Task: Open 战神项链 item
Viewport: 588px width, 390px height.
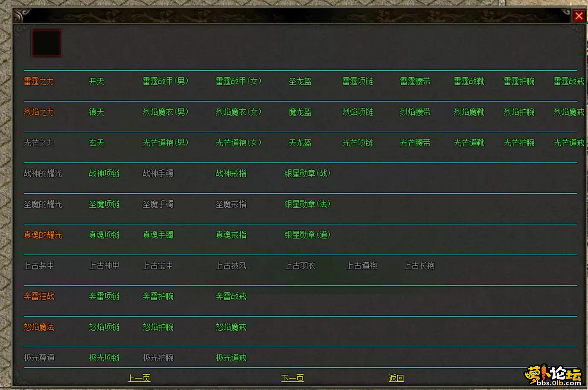Action: coord(104,173)
